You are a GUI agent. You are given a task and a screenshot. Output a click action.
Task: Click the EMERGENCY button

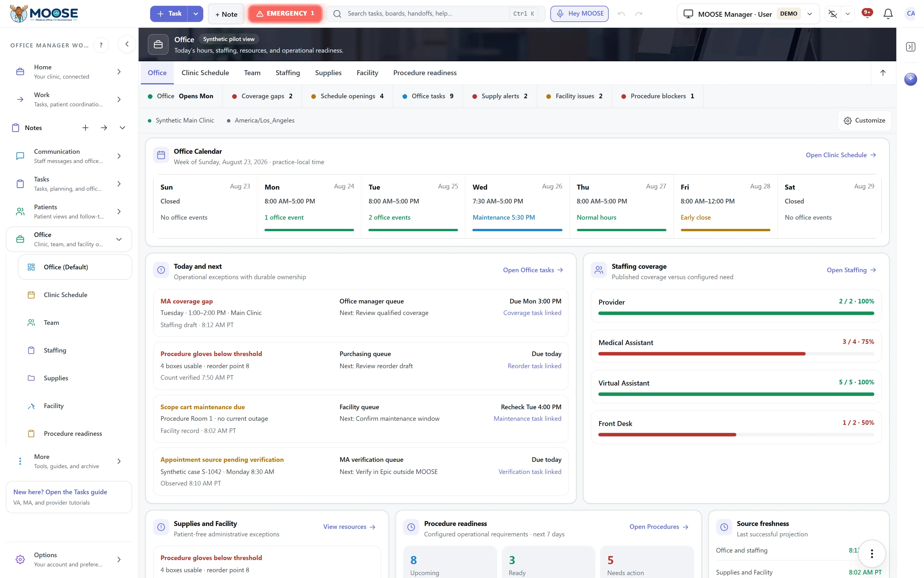pyautogui.click(x=285, y=14)
